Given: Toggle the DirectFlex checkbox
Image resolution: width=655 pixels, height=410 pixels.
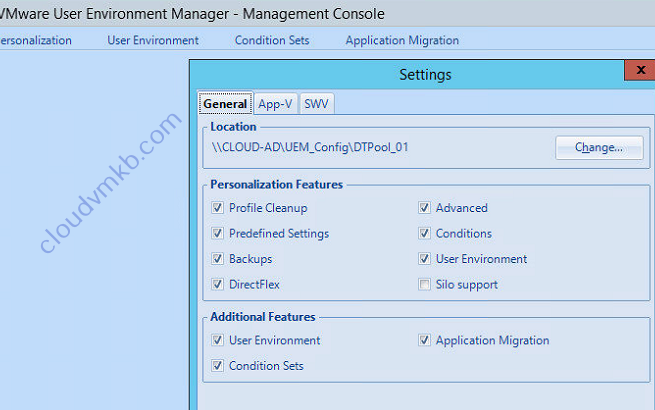Looking at the screenshot, I should pyautogui.click(x=217, y=284).
